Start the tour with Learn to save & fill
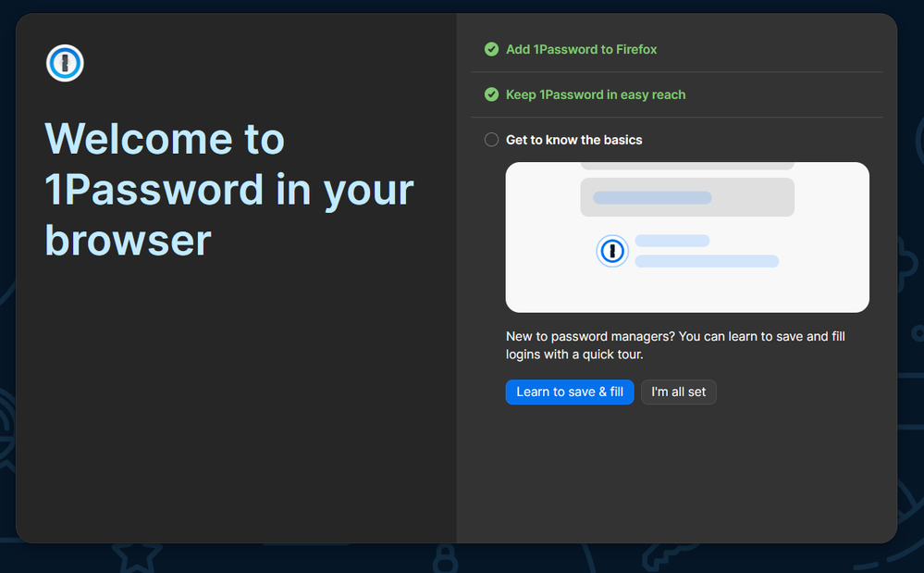 point(570,392)
